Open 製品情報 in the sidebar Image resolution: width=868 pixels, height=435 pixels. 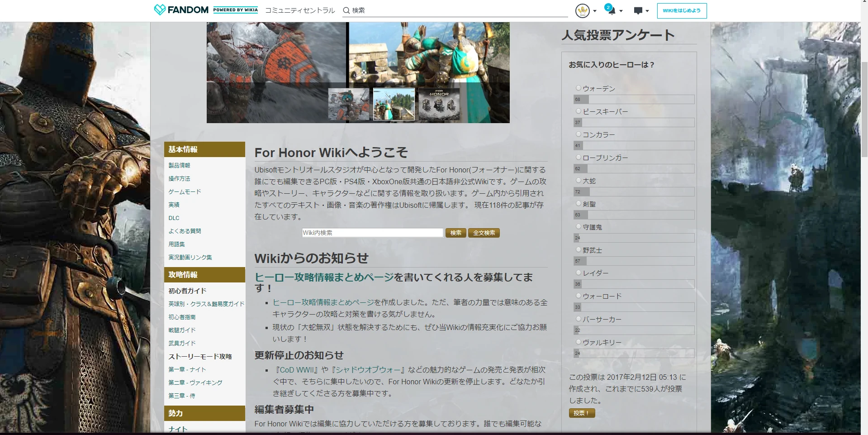click(179, 165)
